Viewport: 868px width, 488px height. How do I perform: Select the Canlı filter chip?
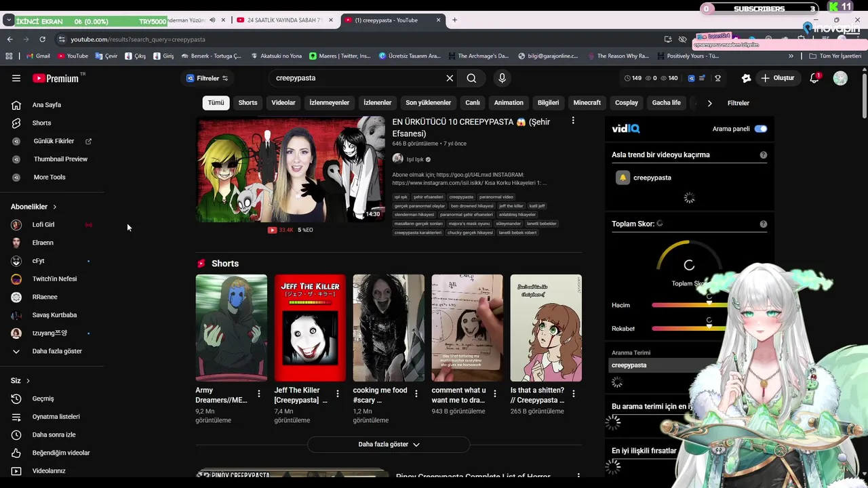[x=473, y=103]
